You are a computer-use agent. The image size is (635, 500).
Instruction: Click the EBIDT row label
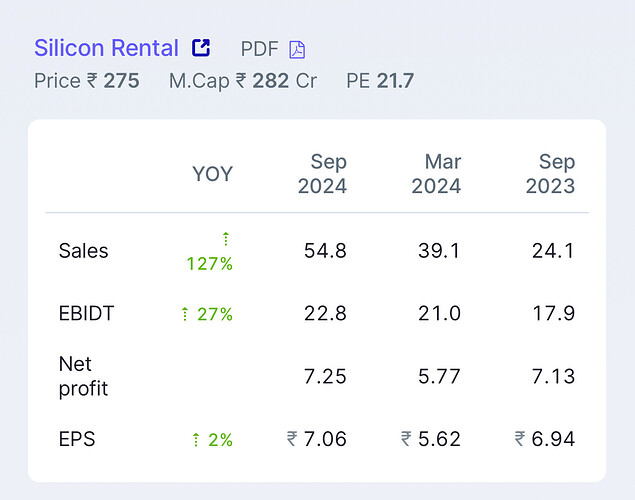pyautogui.click(x=87, y=314)
